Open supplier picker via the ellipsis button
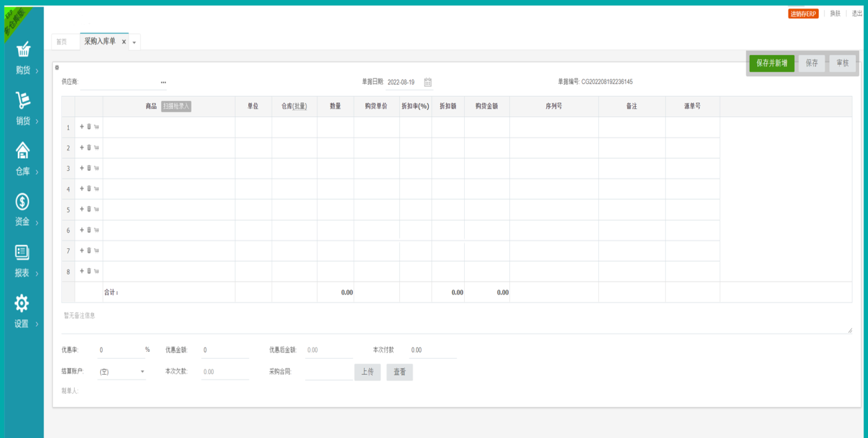This screenshot has width=868, height=438. (x=163, y=82)
